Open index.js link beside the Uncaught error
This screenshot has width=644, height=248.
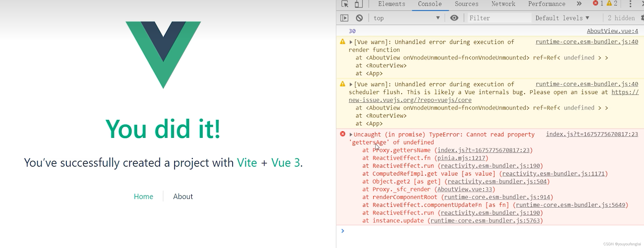click(x=592, y=134)
